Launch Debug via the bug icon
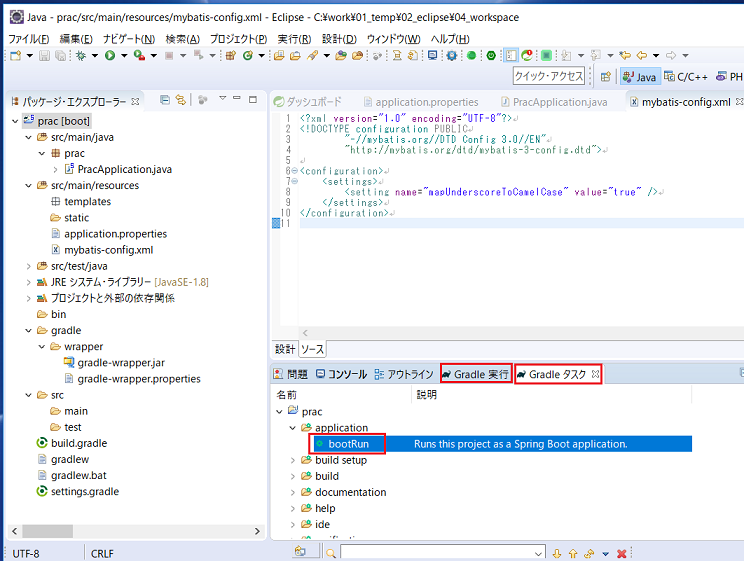 81,56
